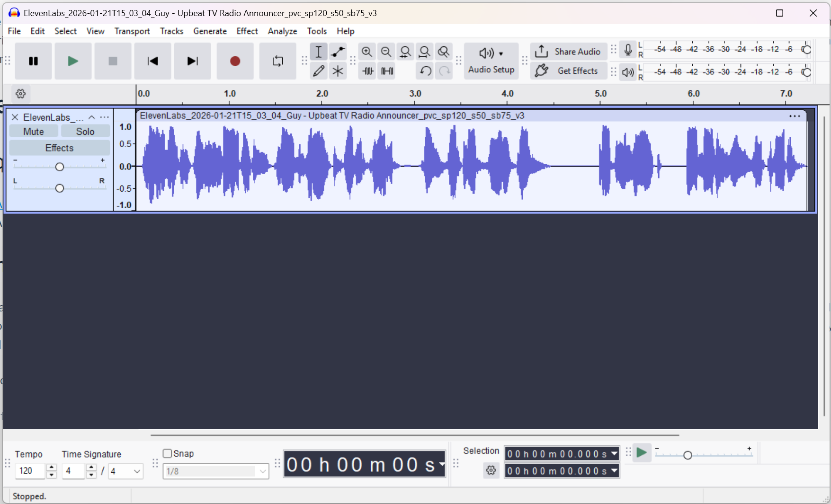Viewport: 831px width, 504px height.
Task: Select the Multi-tool asterisk icon
Action: coord(338,71)
